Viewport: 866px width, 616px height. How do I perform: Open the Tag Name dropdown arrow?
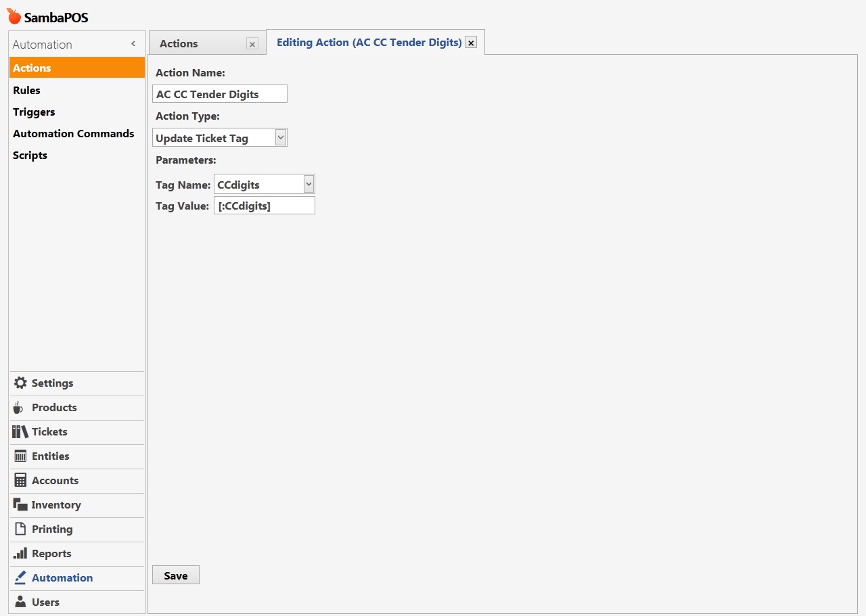point(309,184)
